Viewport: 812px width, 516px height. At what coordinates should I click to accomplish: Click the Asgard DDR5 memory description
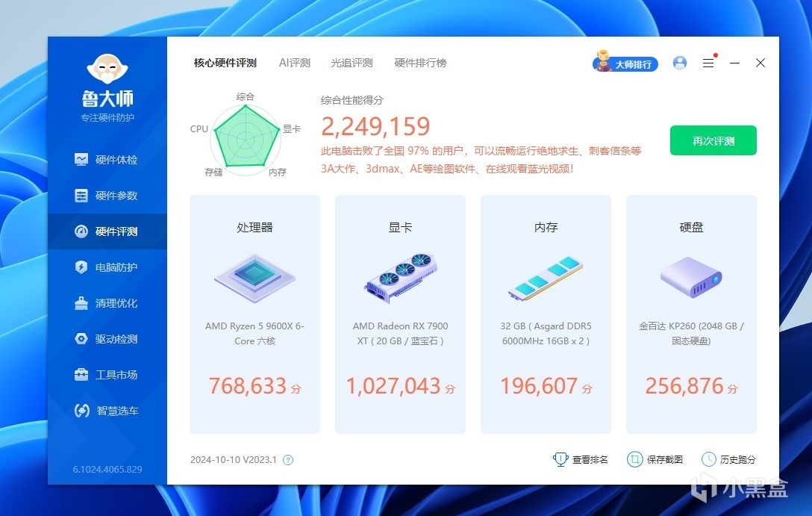[x=546, y=333]
